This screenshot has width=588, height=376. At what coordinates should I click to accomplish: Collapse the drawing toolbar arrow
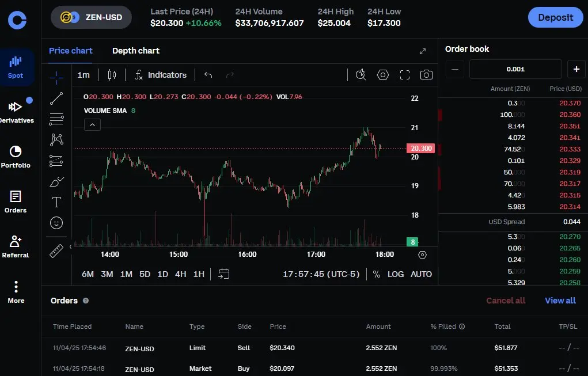(70, 246)
